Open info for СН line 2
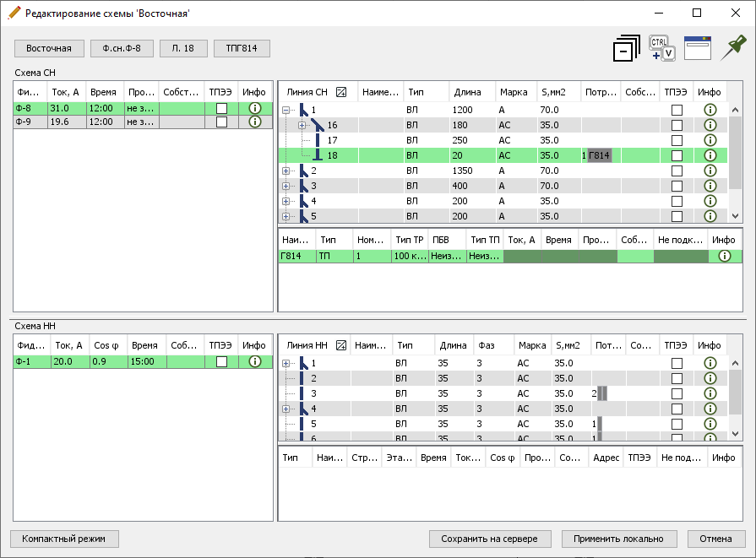The height and width of the screenshot is (558, 756). (710, 171)
